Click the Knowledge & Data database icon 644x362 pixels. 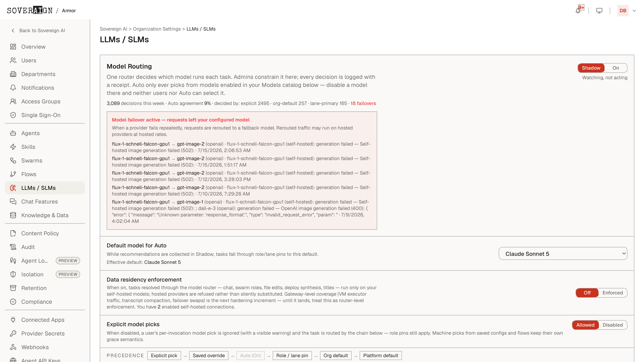[x=13, y=215]
